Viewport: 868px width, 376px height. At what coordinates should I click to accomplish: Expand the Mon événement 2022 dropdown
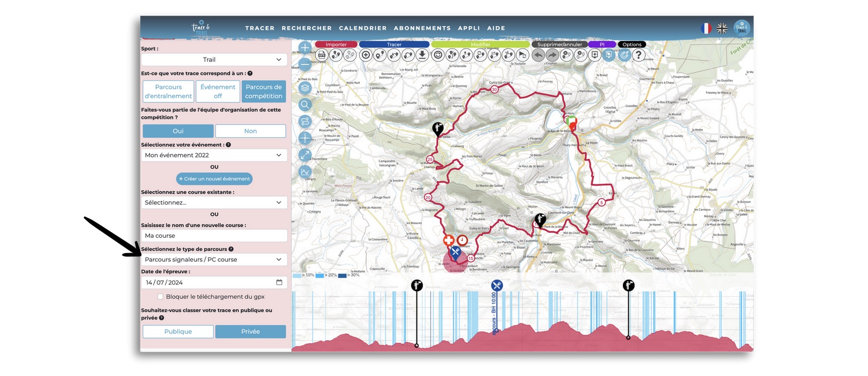(x=214, y=155)
